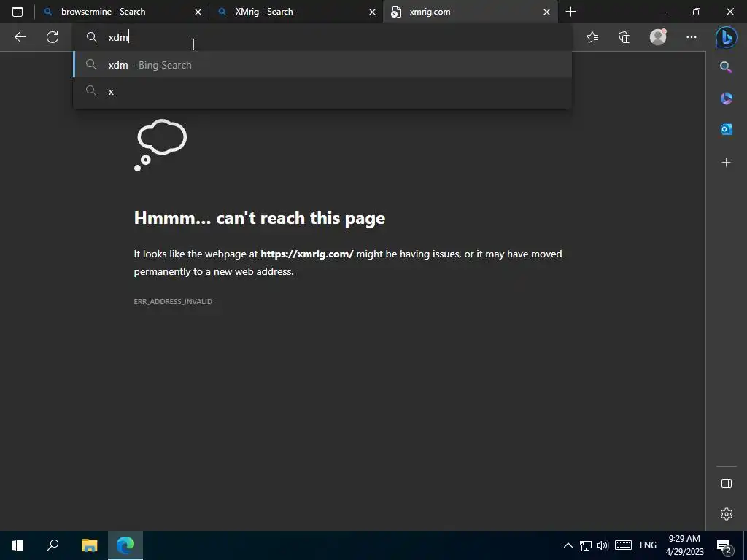
Task: Refresh the page with the reload icon
Action: tap(53, 37)
